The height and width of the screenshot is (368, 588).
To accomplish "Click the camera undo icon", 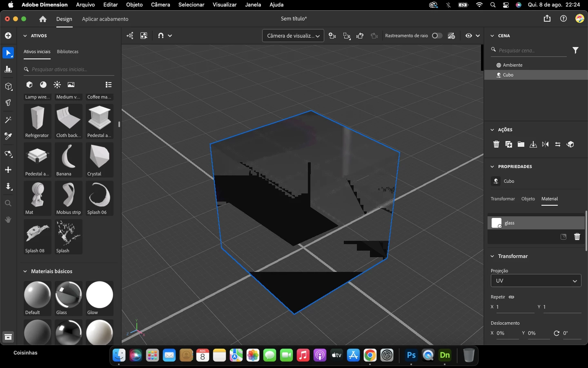I will [x=360, y=36].
